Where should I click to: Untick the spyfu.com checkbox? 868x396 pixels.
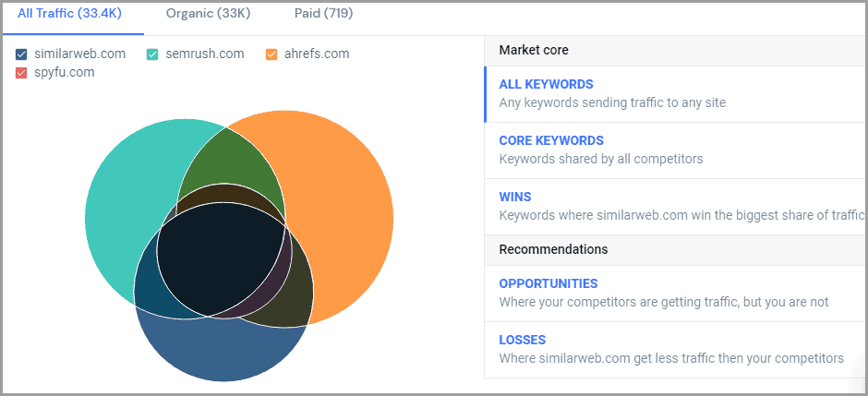pos(22,73)
